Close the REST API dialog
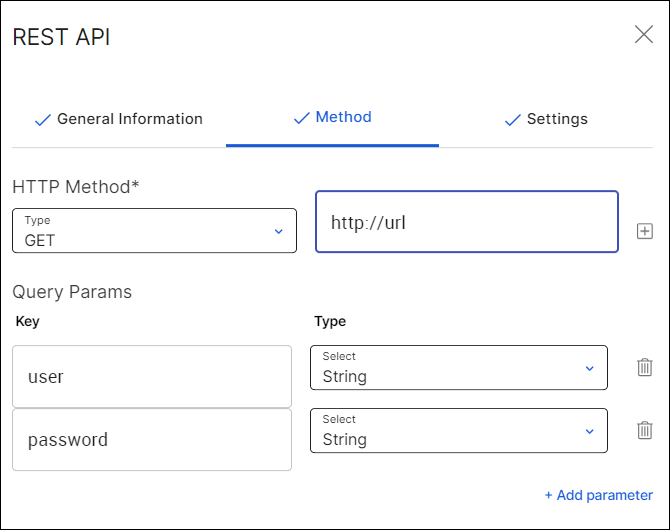Screen dimensions: 670x530 point(644,35)
